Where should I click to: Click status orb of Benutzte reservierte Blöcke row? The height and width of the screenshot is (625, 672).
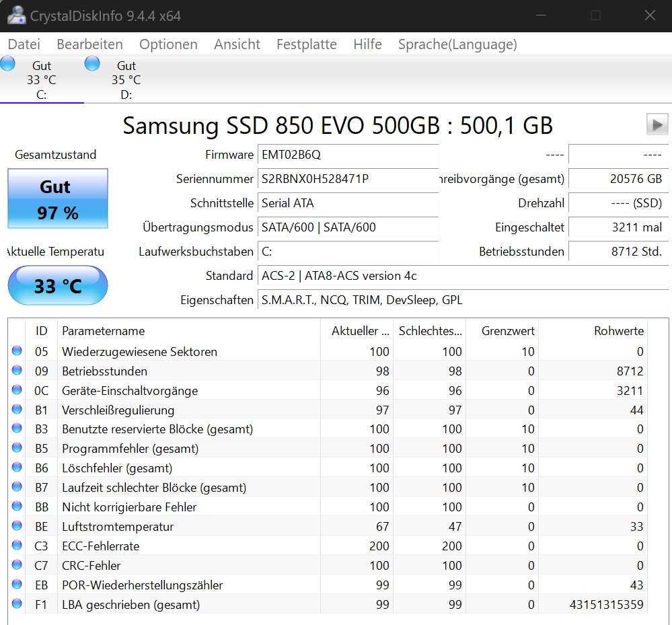(x=17, y=429)
